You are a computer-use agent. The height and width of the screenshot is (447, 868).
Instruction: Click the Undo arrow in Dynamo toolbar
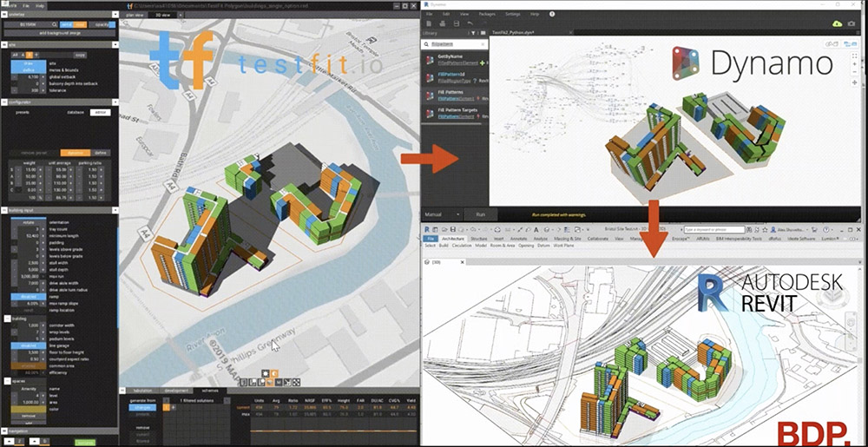click(470, 23)
